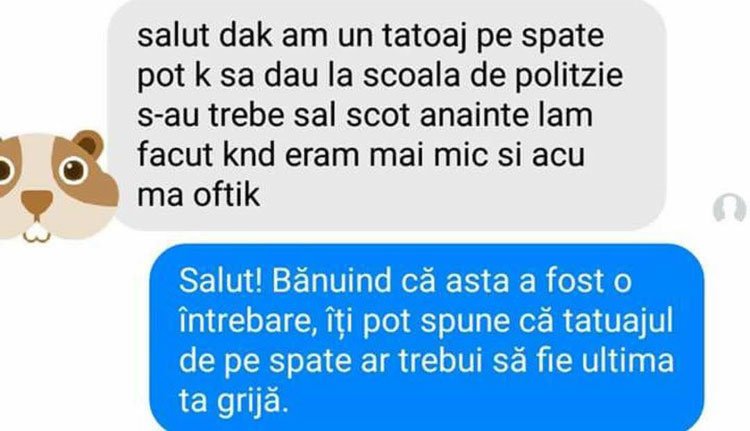Click the hamster avatar's brown ear
750x431 pixels.
(x=88, y=144)
